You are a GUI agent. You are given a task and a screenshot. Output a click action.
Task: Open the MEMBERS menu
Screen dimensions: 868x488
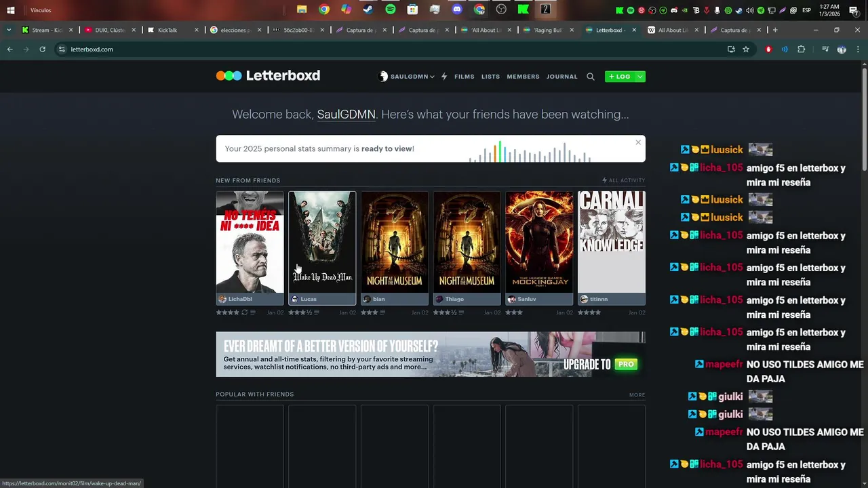pos(523,77)
